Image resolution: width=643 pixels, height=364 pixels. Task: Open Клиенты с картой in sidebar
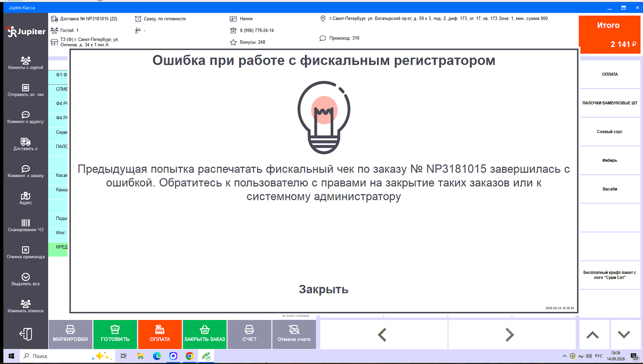[26, 63]
